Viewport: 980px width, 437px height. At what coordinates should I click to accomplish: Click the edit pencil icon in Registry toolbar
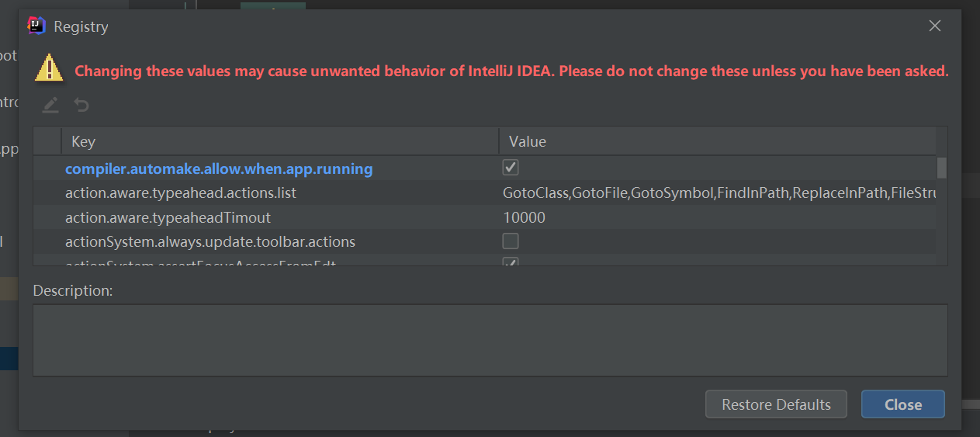pyautogui.click(x=50, y=105)
